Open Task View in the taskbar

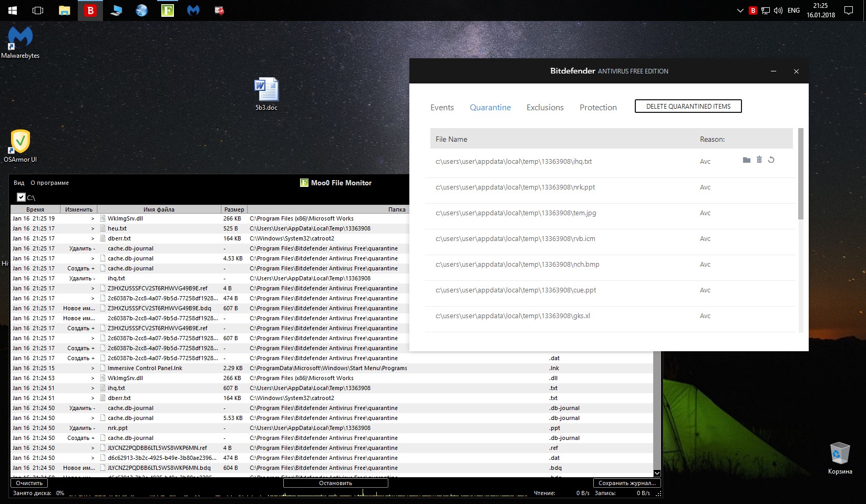(x=38, y=10)
